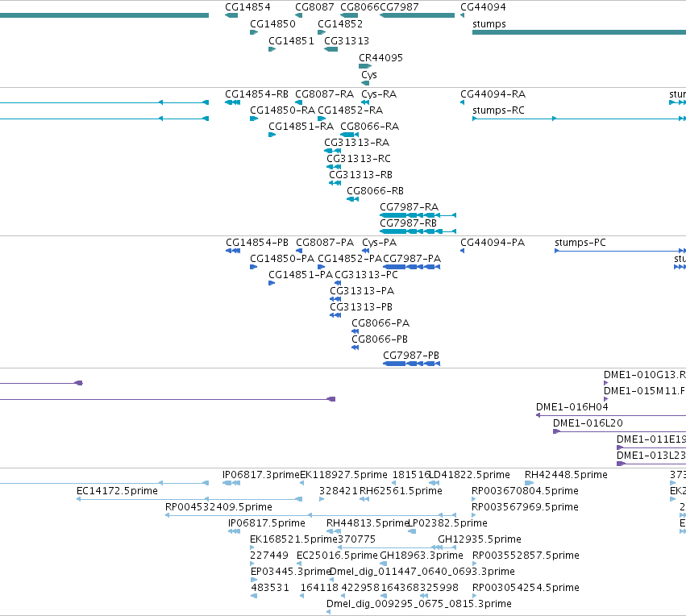Screen dimensions: 686x616
Task: Click the CG14851 gene label
Action: 291,41
